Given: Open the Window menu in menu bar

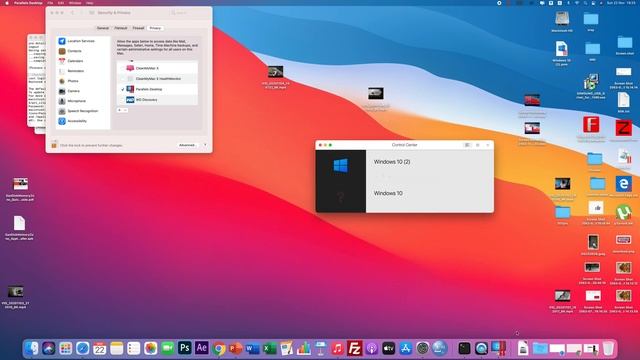Looking at the screenshot, I should [x=75, y=3].
